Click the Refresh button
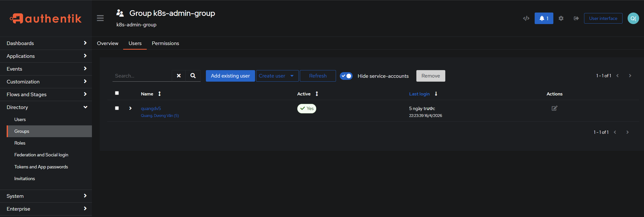 pos(318,76)
